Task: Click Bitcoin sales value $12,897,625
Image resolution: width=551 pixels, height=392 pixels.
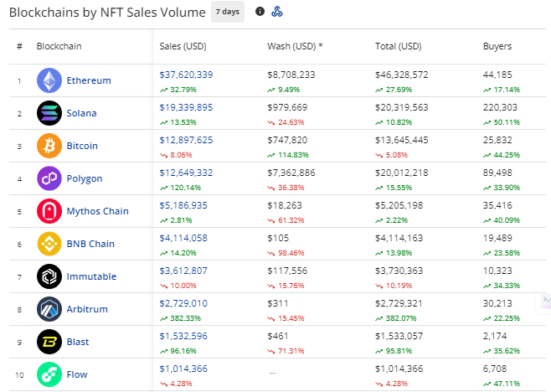Action: pyautogui.click(x=186, y=140)
